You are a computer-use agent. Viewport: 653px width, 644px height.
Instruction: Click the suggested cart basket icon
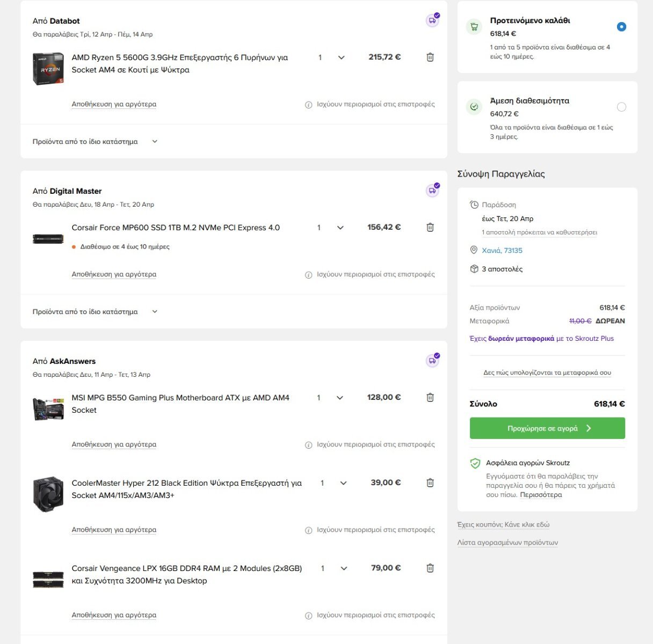[474, 26]
